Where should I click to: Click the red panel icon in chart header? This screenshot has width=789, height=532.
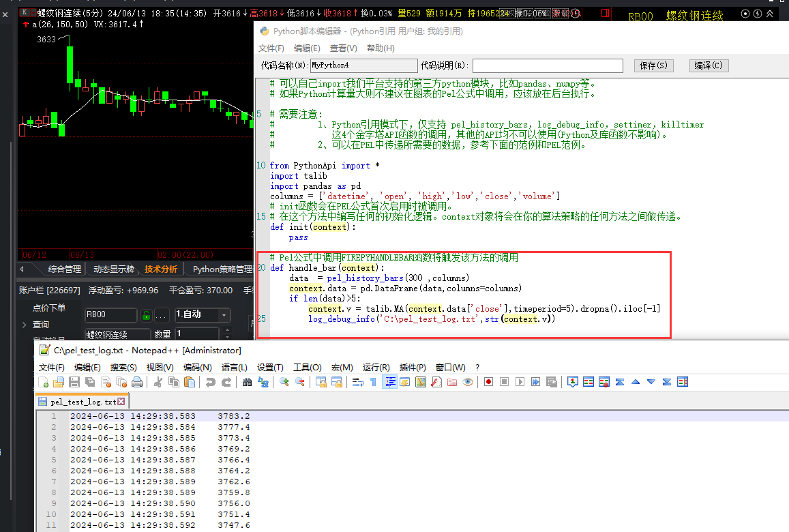pyautogui.click(x=606, y=13)
